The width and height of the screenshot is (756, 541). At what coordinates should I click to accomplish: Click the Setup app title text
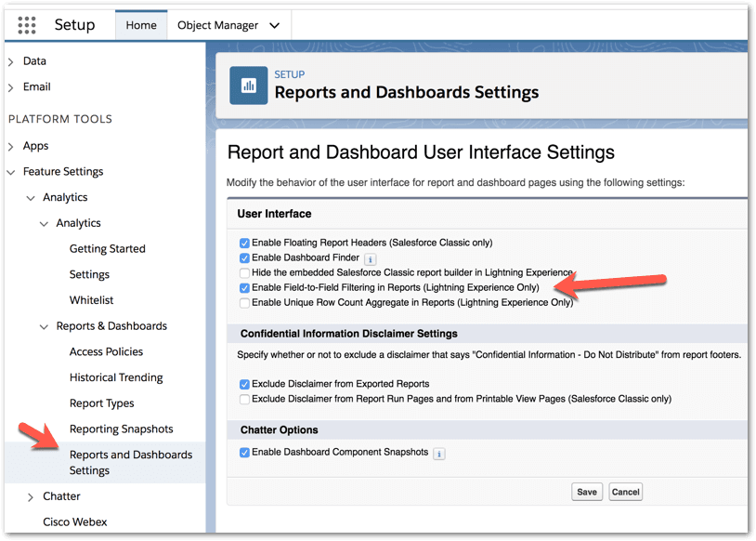[74, 24]
